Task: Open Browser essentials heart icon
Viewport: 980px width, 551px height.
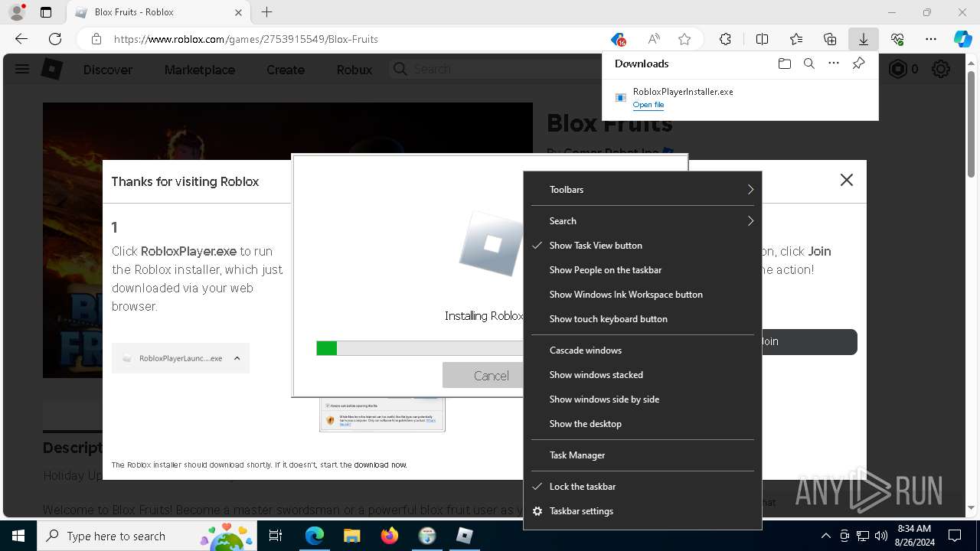Action: pyautogui.click(x=897, y=39)
